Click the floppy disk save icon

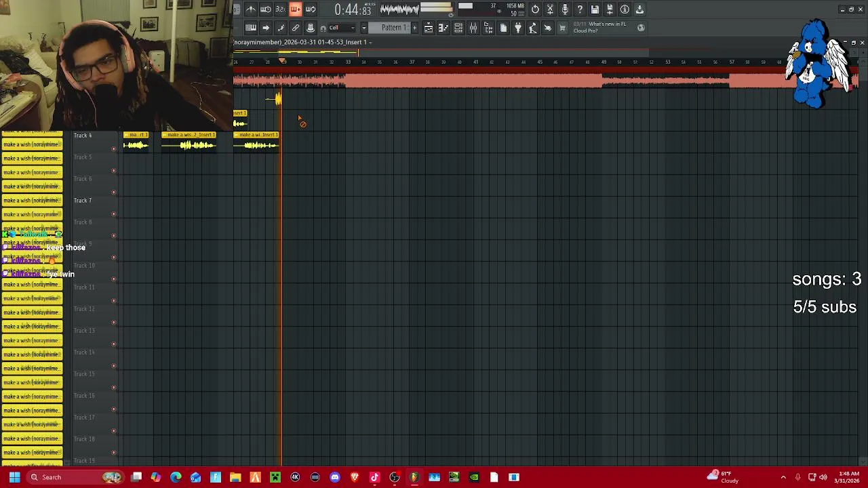(x=595, y=9)
